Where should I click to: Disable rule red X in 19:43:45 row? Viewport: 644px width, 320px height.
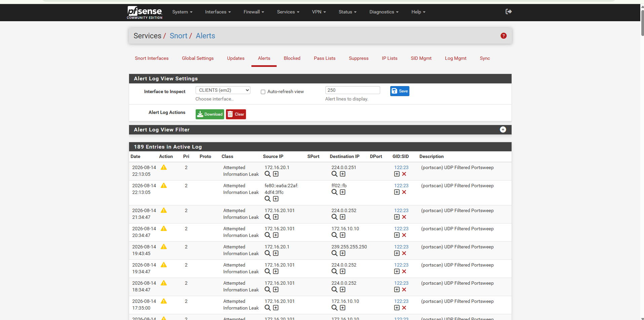(404, 253)
